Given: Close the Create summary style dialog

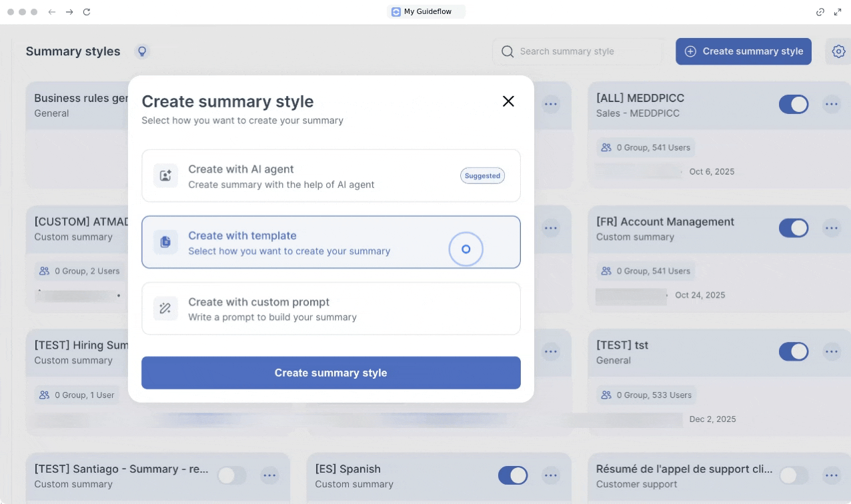Looking at the screenshot, I should coord(508,101).
